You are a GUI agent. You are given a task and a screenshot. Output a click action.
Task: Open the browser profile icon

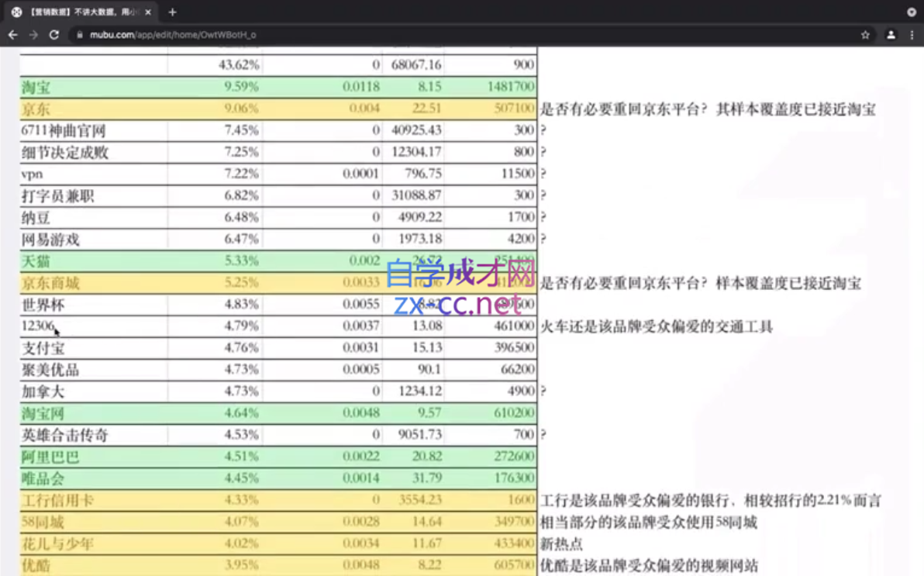tap(891, 35)
